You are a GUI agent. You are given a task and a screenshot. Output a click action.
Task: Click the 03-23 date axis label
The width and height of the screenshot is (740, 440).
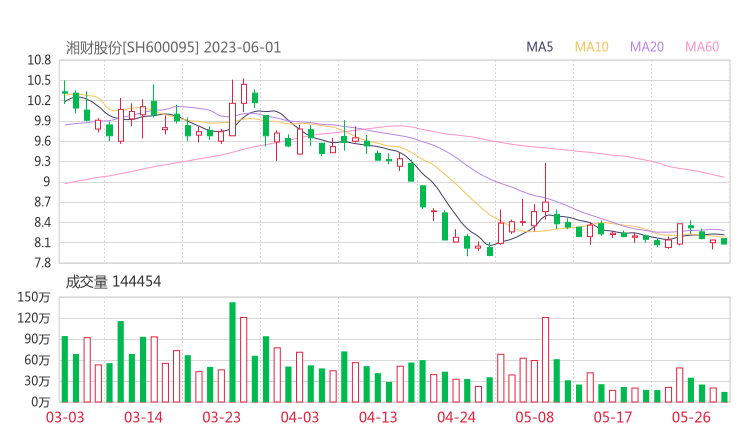click(x=221, y=417)
